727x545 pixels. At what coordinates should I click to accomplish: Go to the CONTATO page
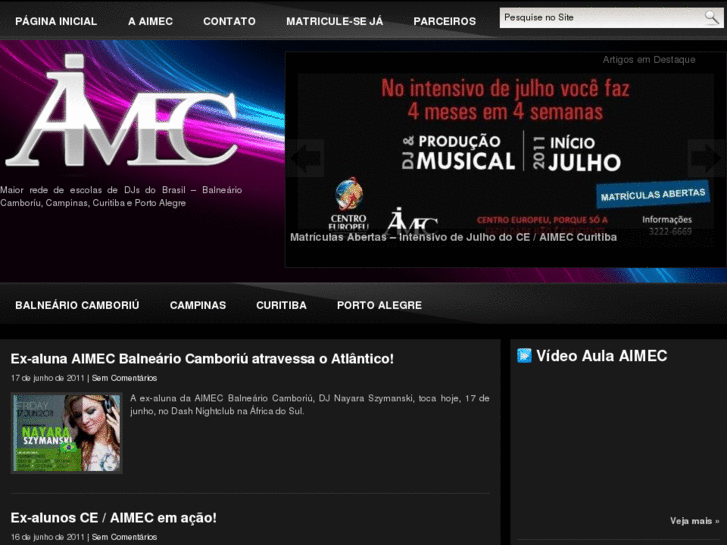[x=229, y=21]
